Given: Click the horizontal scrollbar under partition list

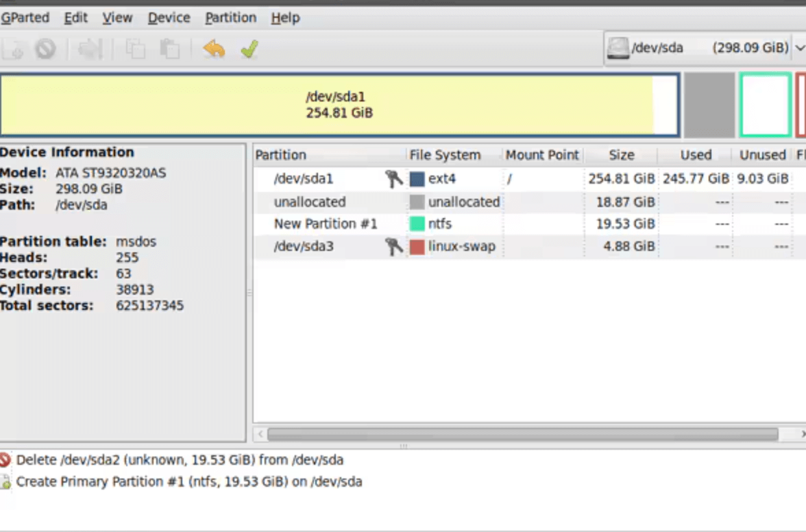Looking at the screenshot, I should click(x=522, y=434).
